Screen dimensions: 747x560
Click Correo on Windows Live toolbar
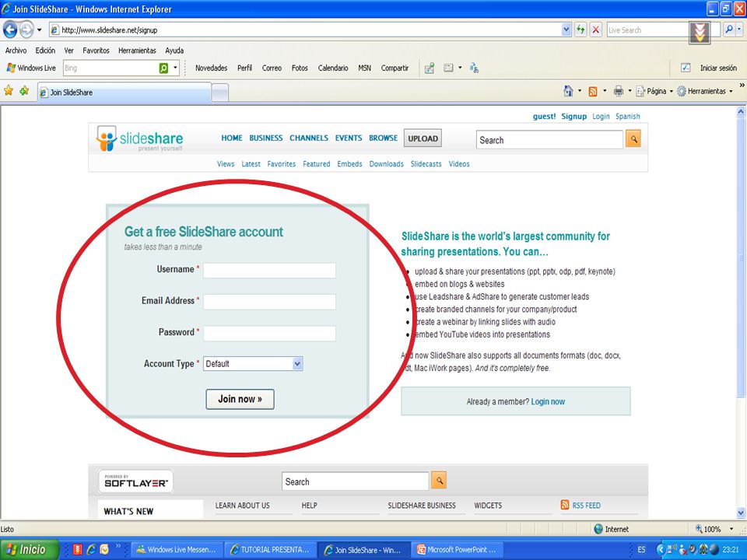coord(272,68)
